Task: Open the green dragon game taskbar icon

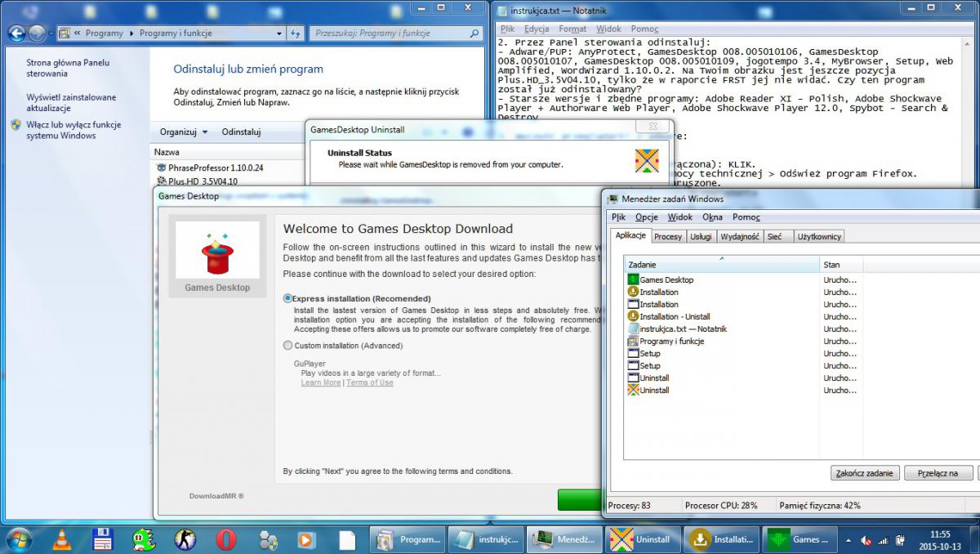Action: coord(144,539)
